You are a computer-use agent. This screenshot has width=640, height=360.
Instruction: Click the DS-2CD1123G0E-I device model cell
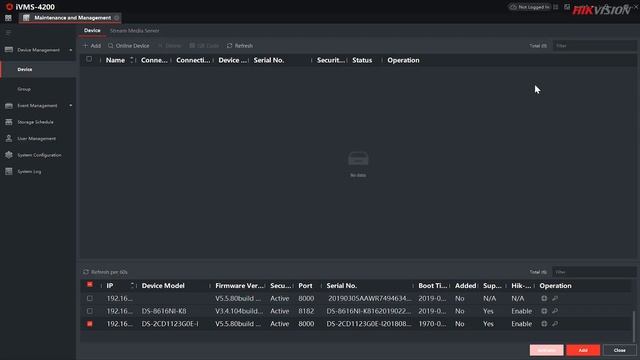(x=170, y=324)
